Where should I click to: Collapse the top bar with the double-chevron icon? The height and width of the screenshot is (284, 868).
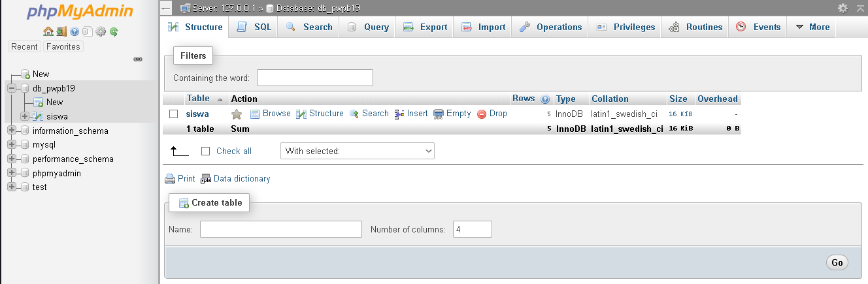860,8
